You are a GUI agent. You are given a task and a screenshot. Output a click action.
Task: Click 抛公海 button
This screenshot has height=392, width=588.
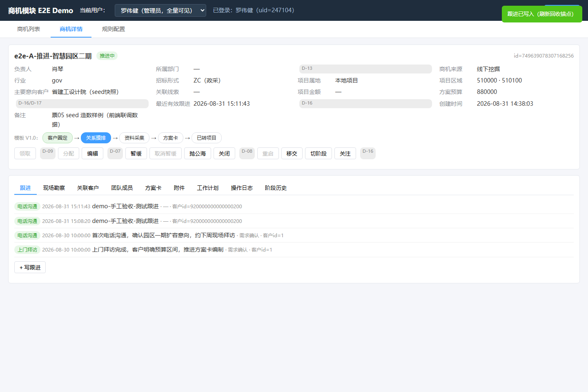(198, 154)
